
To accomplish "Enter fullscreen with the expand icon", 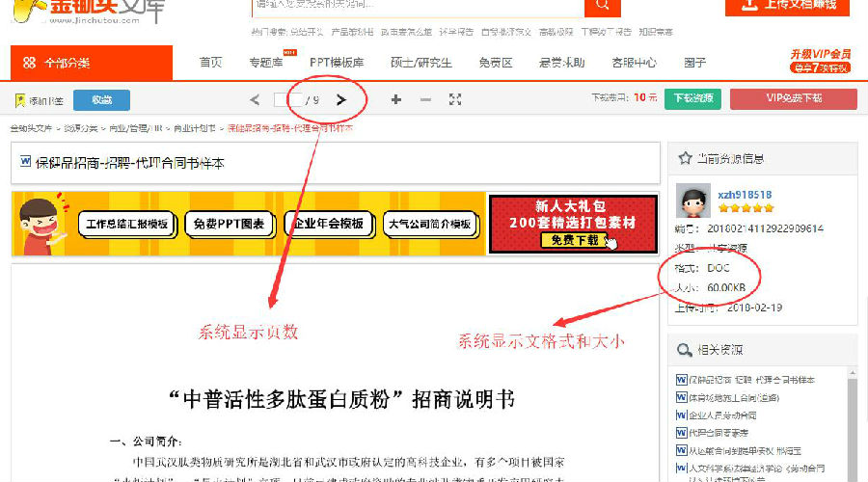I will [x=455, y=99].
